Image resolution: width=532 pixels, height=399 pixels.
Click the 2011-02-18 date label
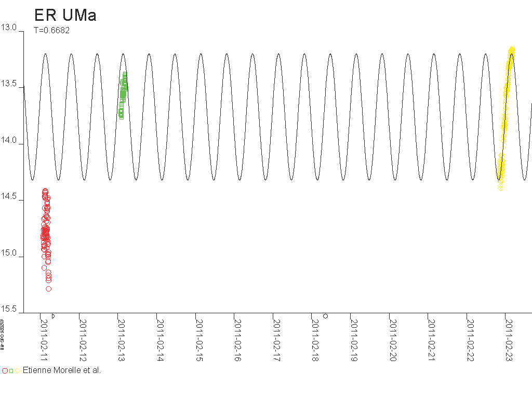point(315,340)
